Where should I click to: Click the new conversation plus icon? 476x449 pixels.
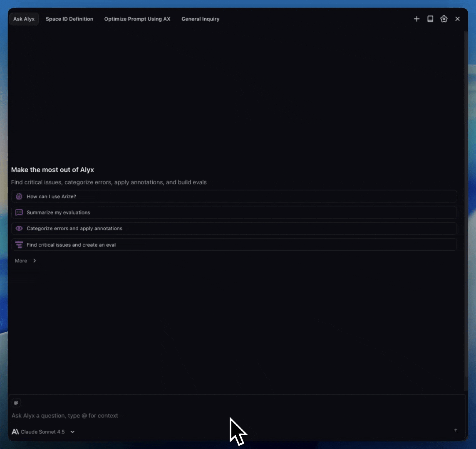(x=416, y=19)
